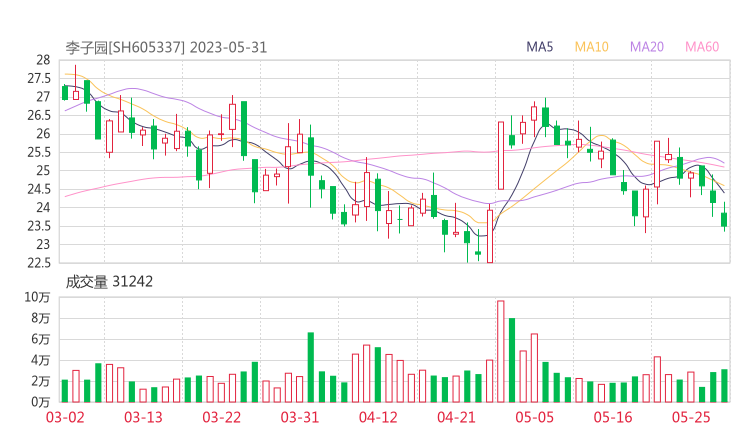Image resolution: width=740 pixels, height=440 pixels.
Task: Click the 24.5 price axis label
Action: pos(39,189)
